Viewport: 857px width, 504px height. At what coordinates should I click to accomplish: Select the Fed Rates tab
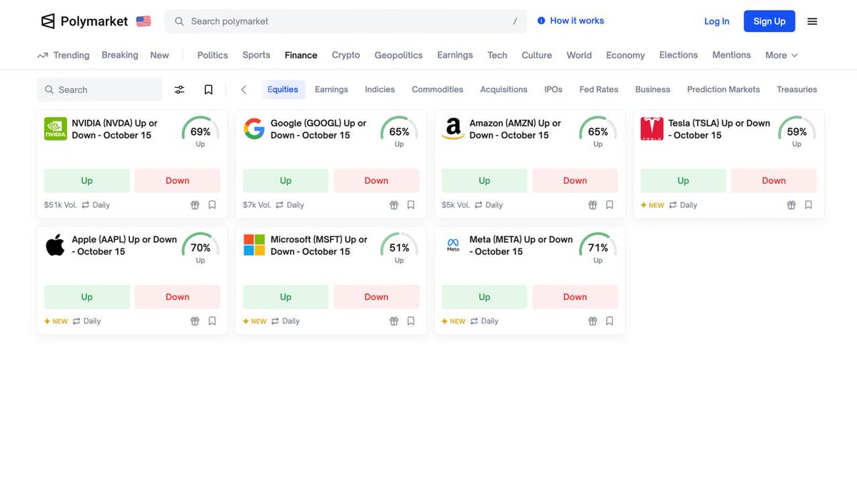[598, 89]
